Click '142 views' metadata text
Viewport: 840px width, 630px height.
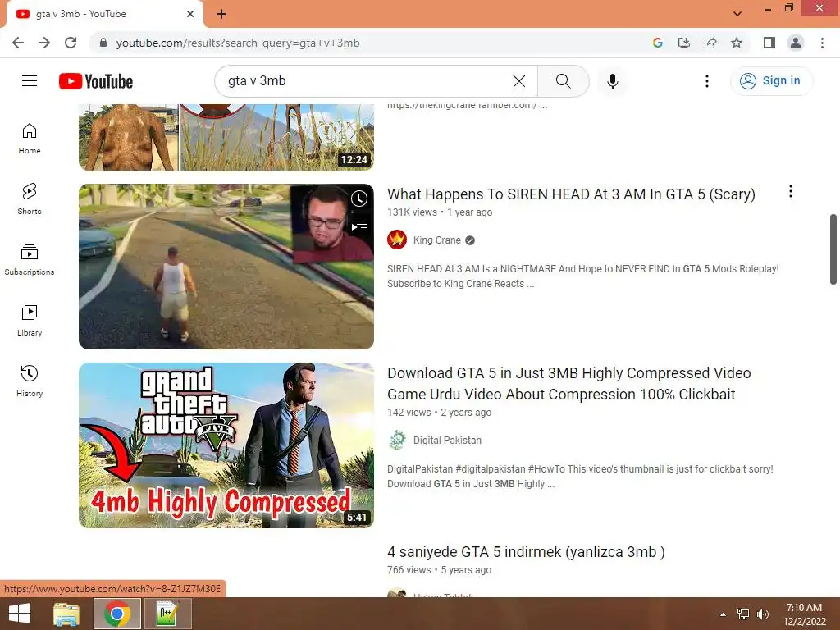[x=409, y=413]
